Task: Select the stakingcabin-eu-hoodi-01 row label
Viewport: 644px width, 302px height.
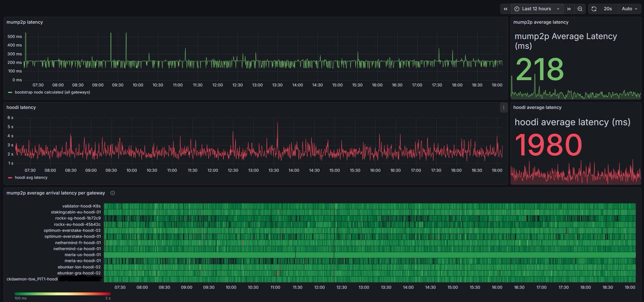Action: (76, 212)
